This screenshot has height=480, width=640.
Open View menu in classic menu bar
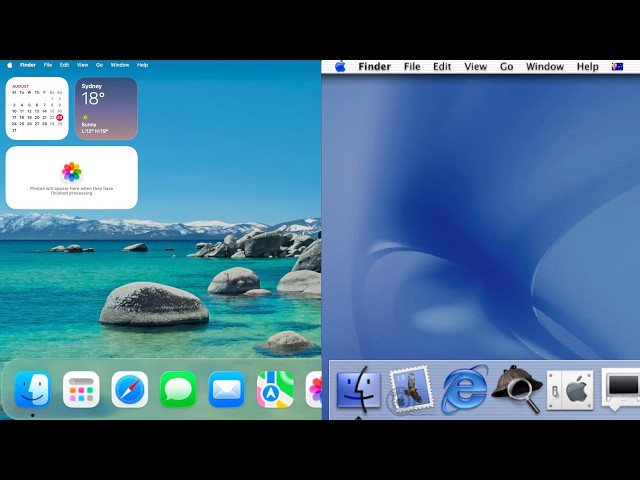(x=476, y=67)
